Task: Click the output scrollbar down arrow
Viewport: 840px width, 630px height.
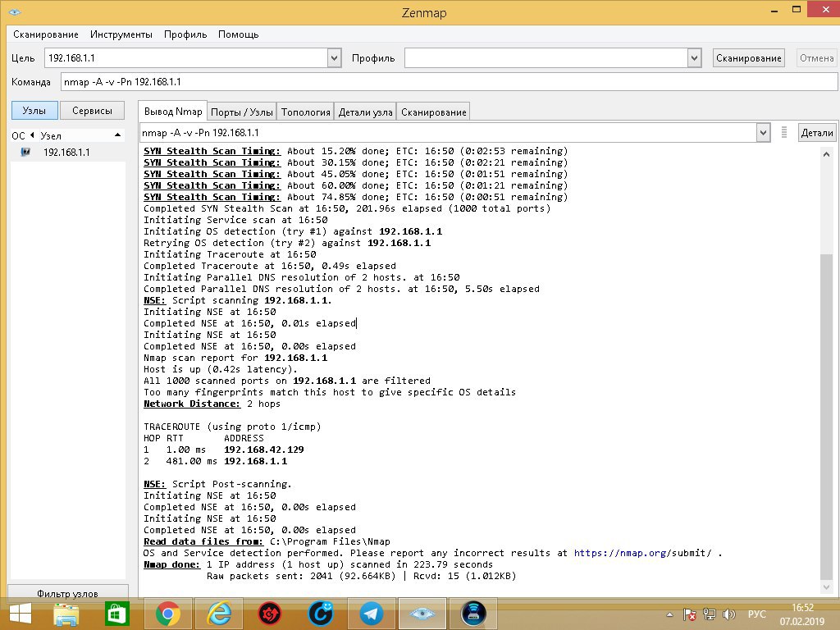Action: tap(826, 587)
